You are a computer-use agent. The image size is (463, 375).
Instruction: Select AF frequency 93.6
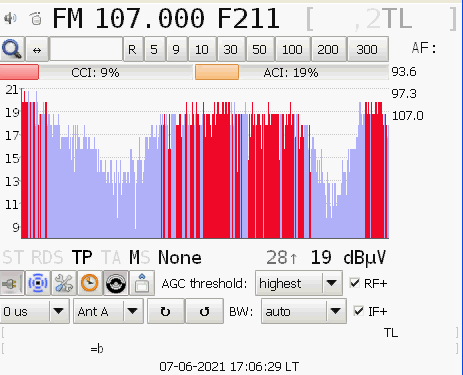tap(404, 72)
